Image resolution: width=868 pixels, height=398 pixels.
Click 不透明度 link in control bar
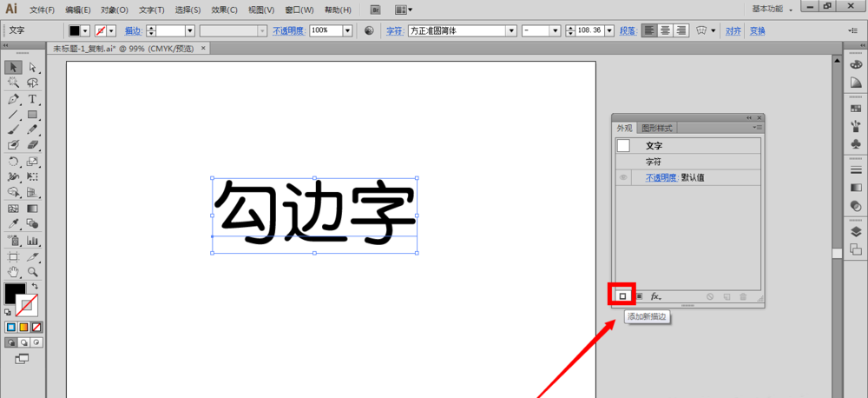[x=289, y=31]
